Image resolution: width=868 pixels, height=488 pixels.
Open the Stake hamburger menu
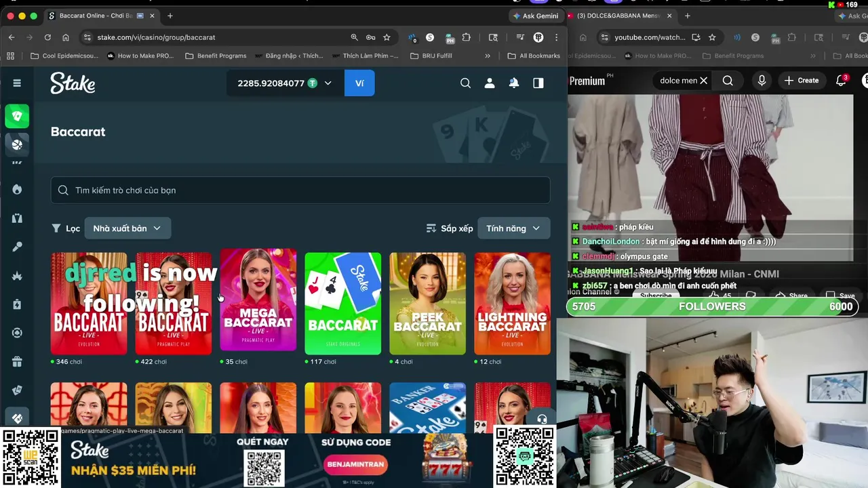point(17,83)
